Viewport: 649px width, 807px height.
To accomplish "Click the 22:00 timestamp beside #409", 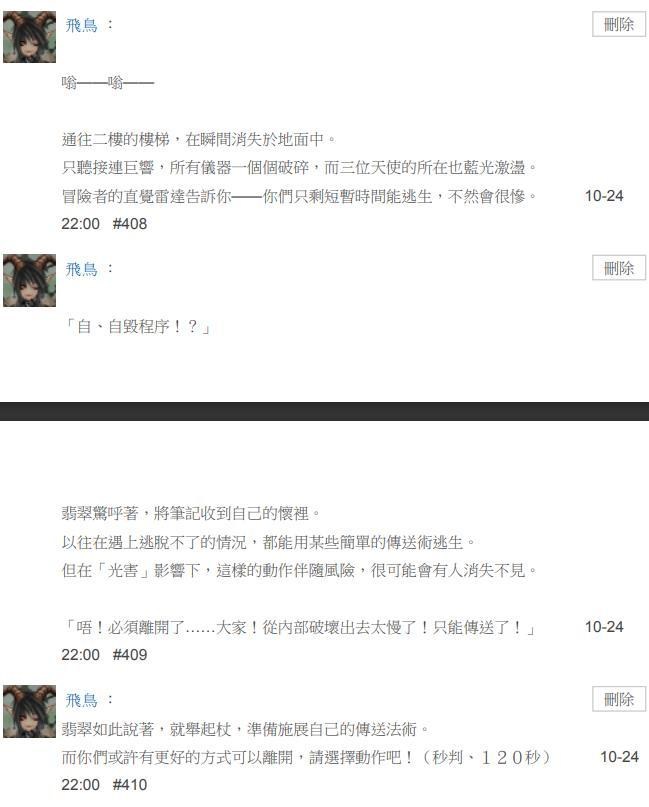I will tap(80, 655).
